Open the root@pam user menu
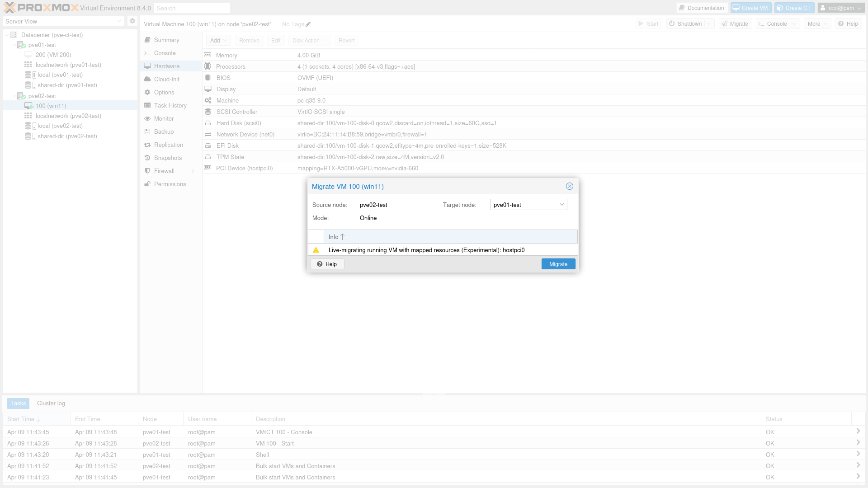868x488 pixels. (841, 8)
